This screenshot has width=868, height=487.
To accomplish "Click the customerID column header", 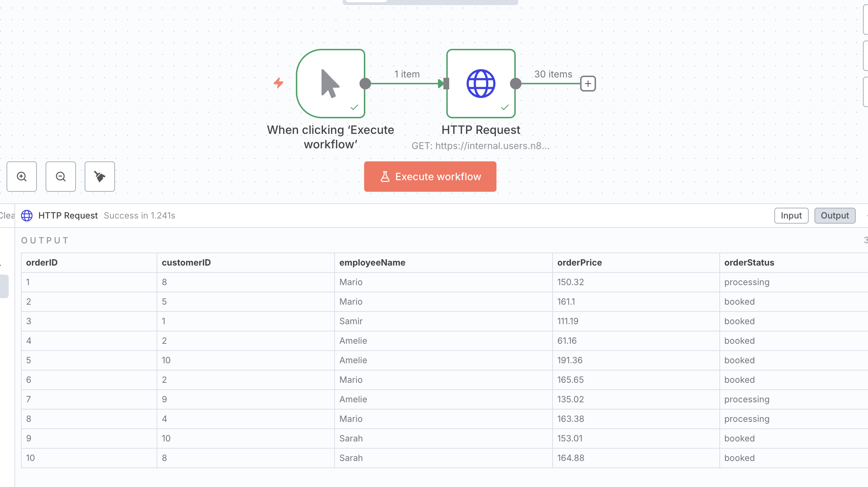I will tap(246, 263).
